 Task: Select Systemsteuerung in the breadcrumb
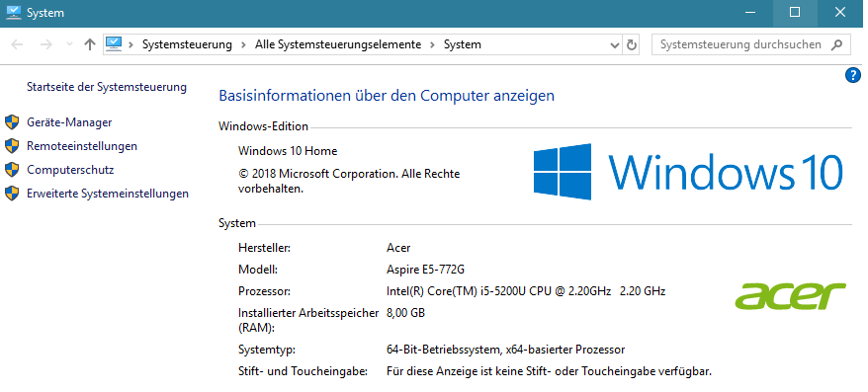click(187, 44)
